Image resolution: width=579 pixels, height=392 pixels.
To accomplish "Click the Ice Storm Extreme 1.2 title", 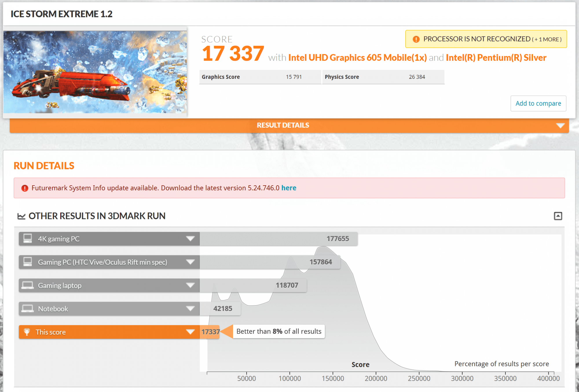I will [61, 14].
